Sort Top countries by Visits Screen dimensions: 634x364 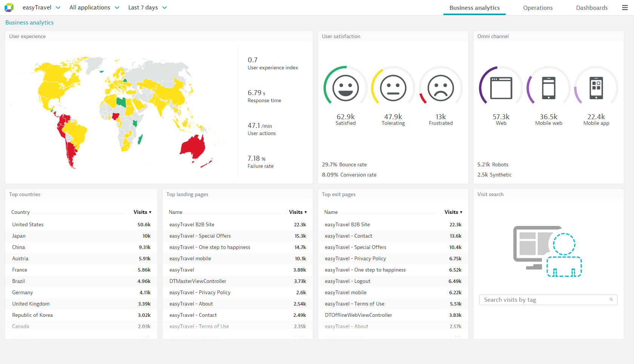pyautogui.click(x=142, y=212)
